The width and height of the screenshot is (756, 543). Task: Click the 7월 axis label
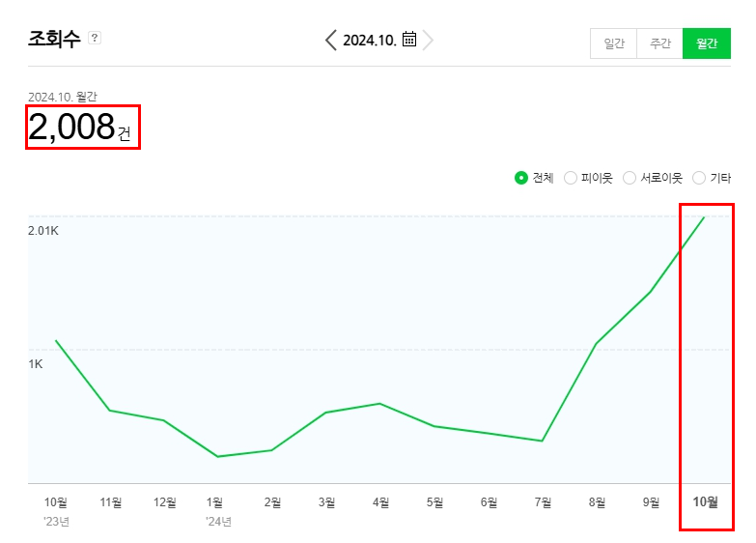tap(543, 502)
